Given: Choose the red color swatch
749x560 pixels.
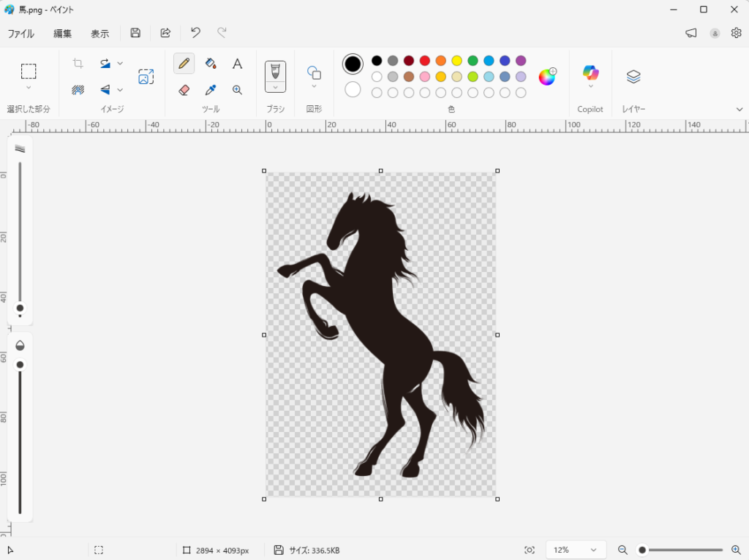Looking at the screenshot, I should point(425,61).
